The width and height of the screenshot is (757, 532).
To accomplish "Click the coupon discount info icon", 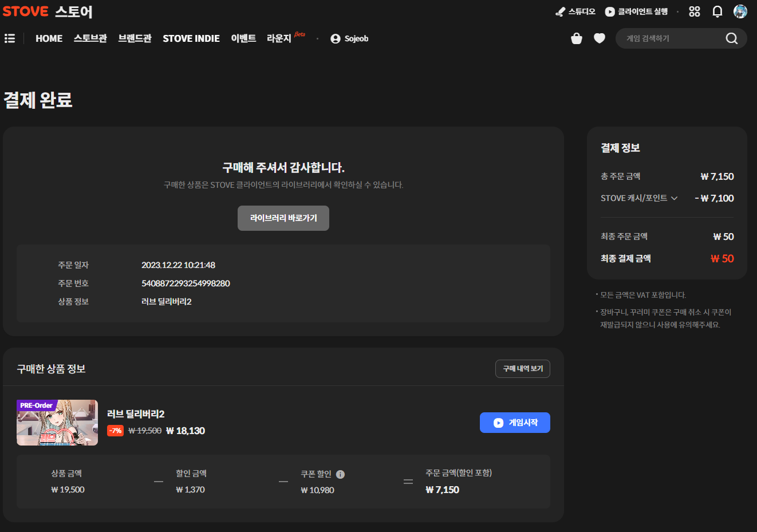I will click(x=340, y=474).
